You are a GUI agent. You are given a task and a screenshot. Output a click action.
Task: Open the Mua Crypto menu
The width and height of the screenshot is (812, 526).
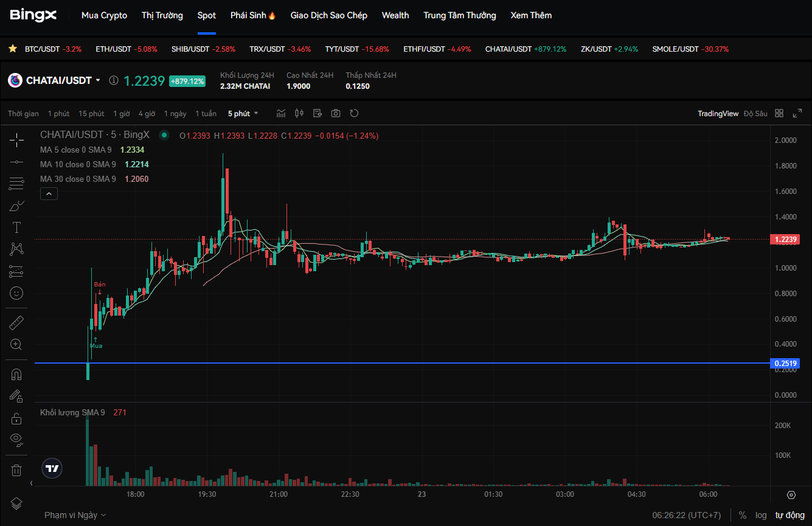[x=104, y=15]
